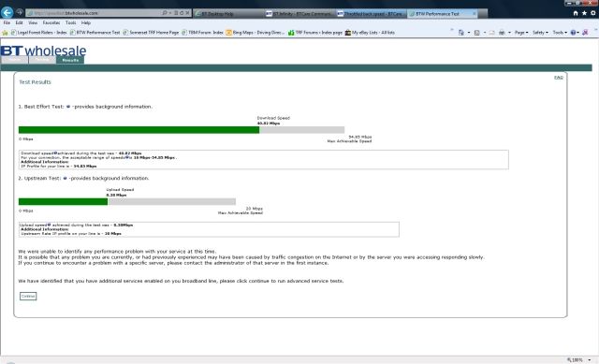Open Somerset TRF Home Page bookmark
The image size is (599, 364).
(x=151, y=33)
